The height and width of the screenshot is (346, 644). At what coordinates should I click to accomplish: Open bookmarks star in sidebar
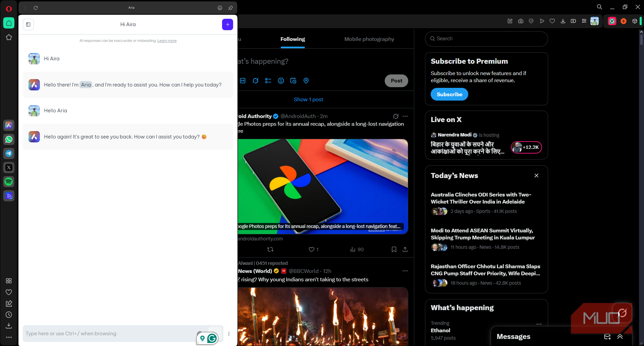9,37
